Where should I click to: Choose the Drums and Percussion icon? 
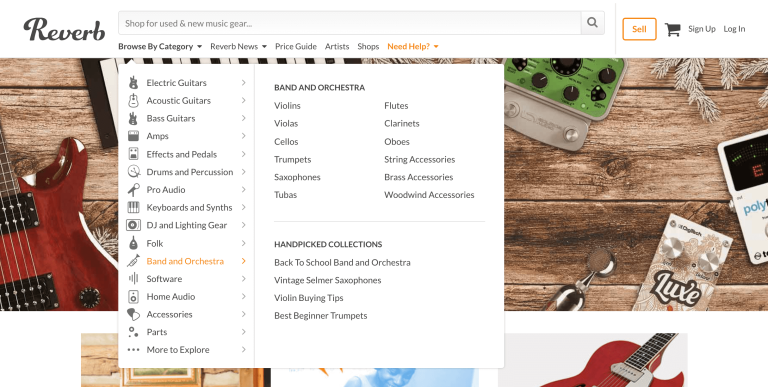(x=133, y=172)
